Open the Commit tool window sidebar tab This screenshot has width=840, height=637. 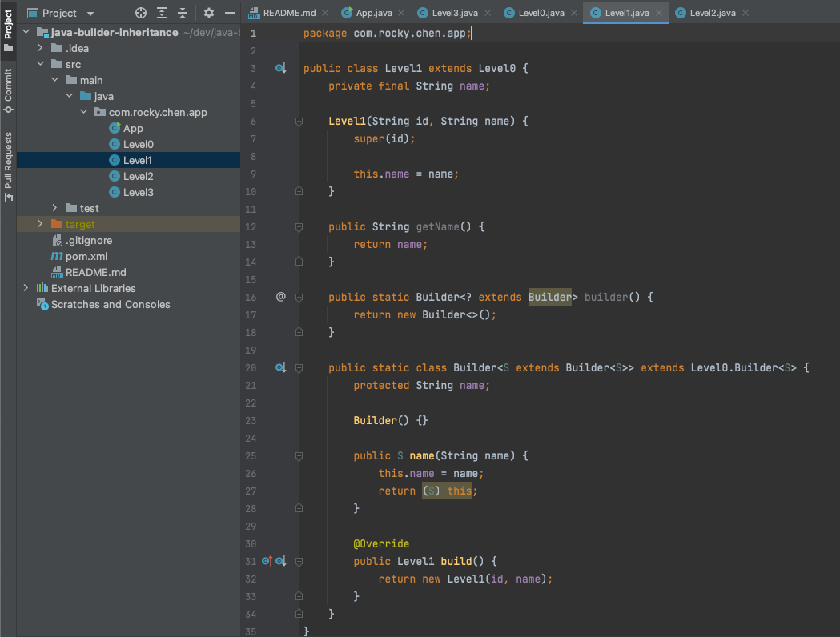(x=8, y=90)
